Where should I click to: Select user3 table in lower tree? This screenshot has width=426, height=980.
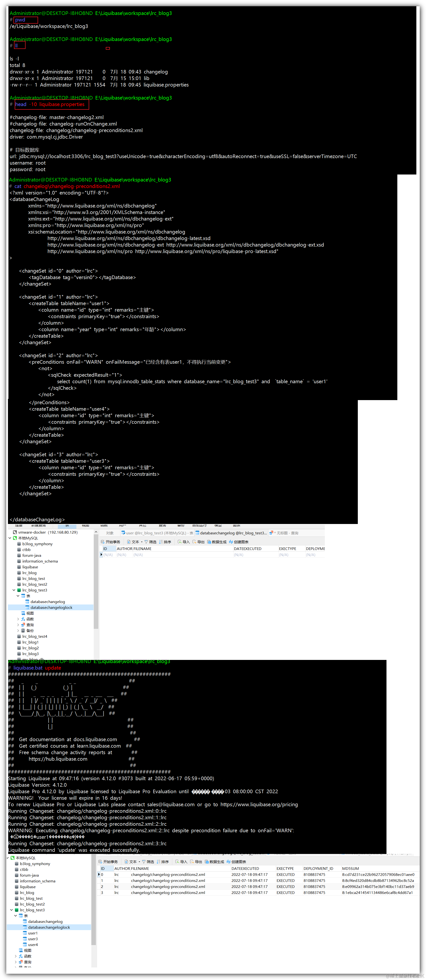tap(30, 939)
